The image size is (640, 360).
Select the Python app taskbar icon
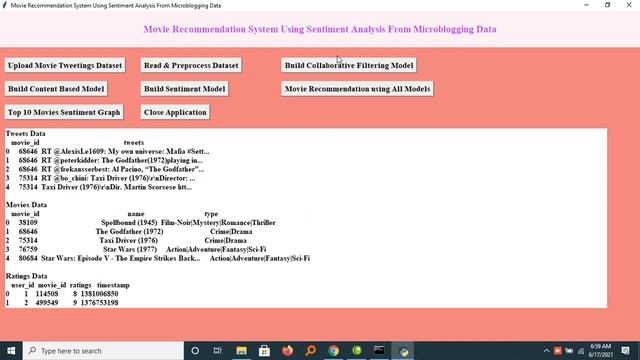click(403, 351)
